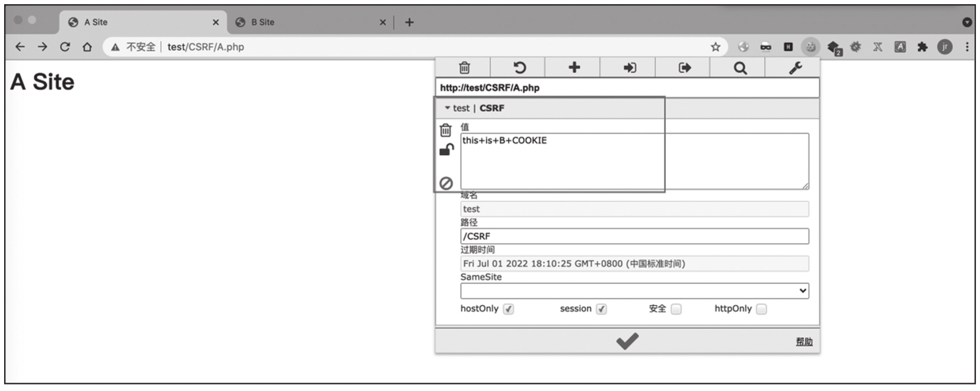Viewport: 980px width, 391px height.
Task: Enable the 安全 secure checkbox
Action: point(676,309)
